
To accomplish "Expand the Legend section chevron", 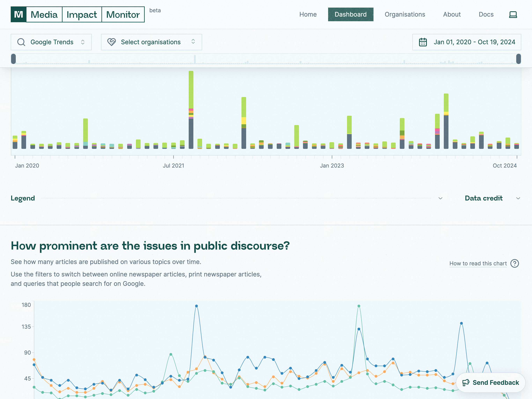I will (440, 198).
